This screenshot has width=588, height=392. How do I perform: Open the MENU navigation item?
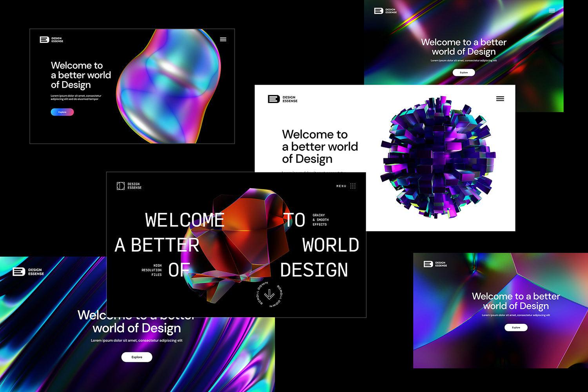pyautogui.click(x=340, y=186)
